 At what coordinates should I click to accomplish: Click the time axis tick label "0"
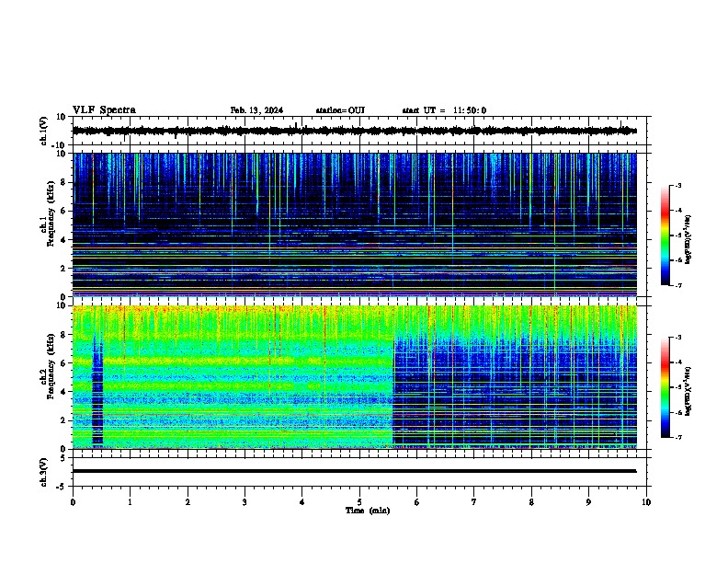pos(73,502)
